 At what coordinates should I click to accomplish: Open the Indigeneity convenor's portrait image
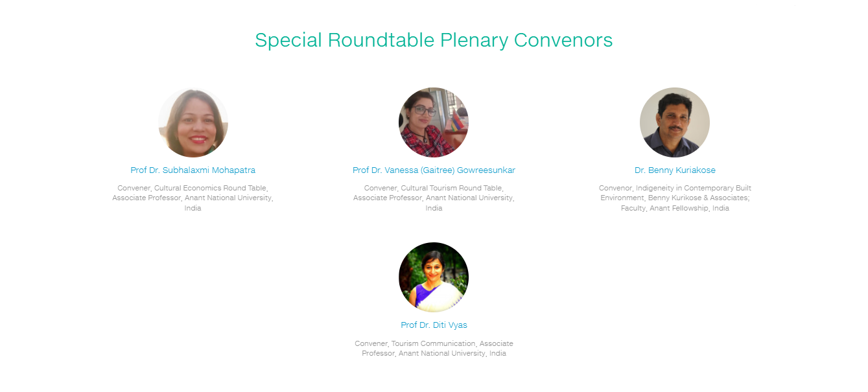(x=675, y=122)
